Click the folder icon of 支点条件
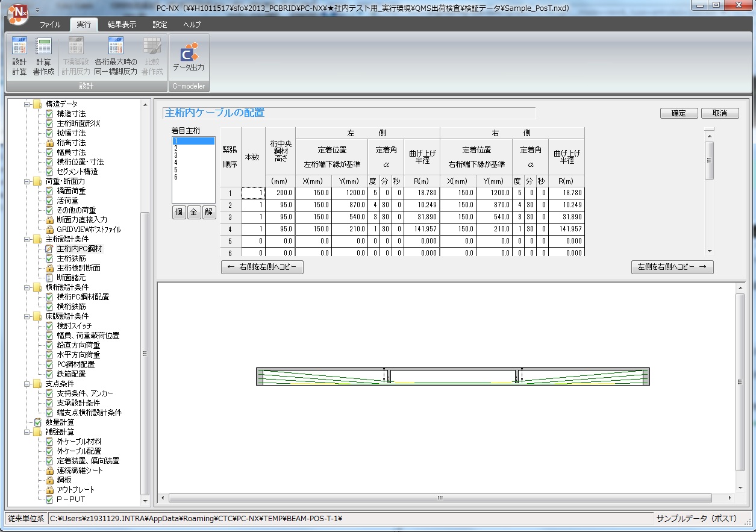 pos(38,383)
